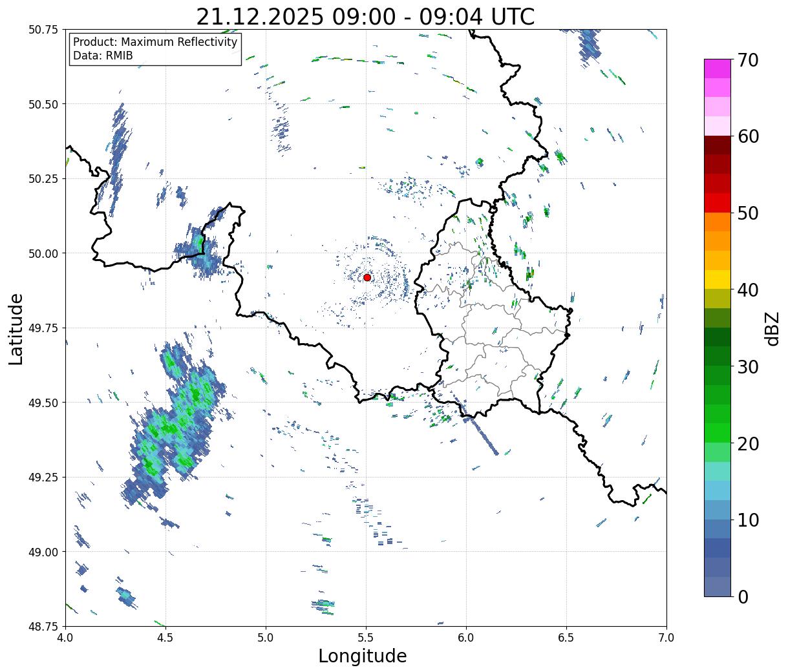The width and height of the screenshot is (788, 672).
Task: Click the latitude tick label 50.00
Action: (43, 253)
